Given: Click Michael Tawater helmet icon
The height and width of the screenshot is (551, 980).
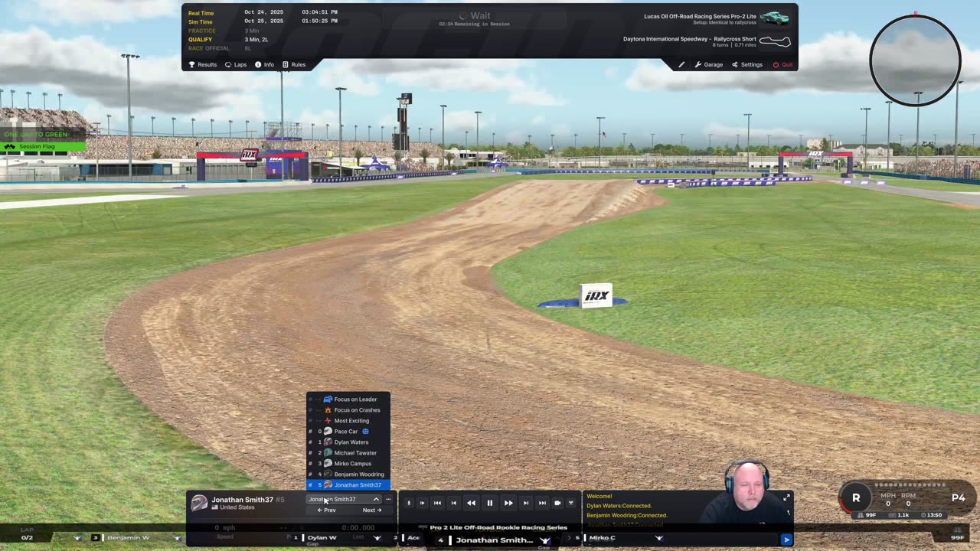Looking at the screenshot, I should pos(328,452).
